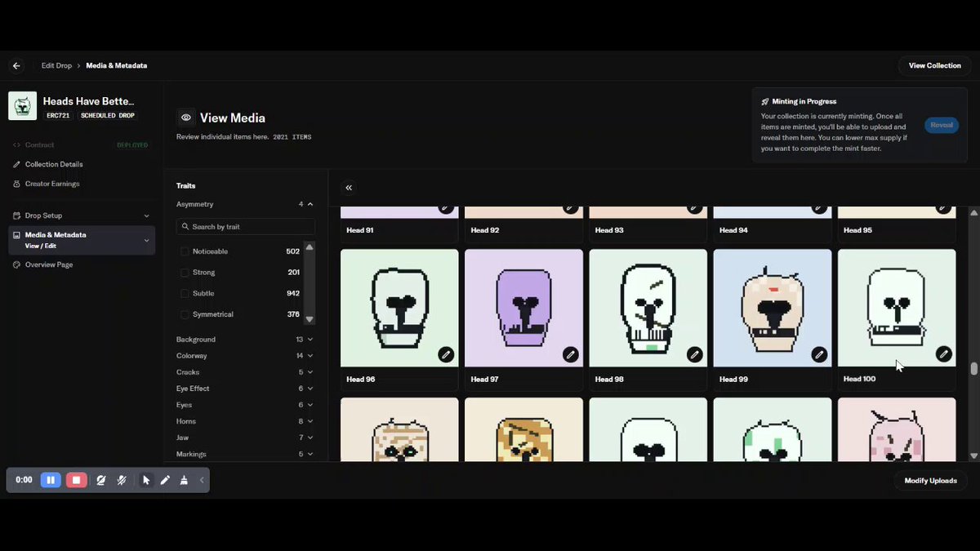Expand the Background trait section
Viewport: 980px width, 551px height.
[x=310, y=340]
